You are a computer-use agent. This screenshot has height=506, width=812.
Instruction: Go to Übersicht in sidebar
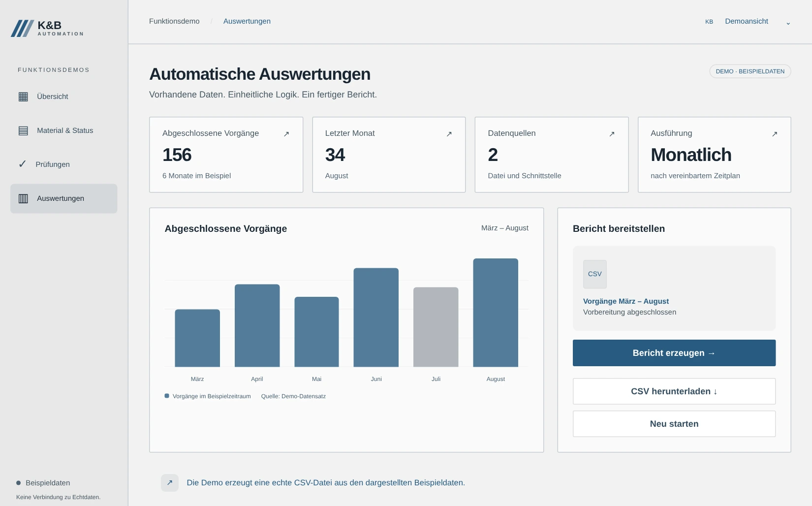[63, 96]
